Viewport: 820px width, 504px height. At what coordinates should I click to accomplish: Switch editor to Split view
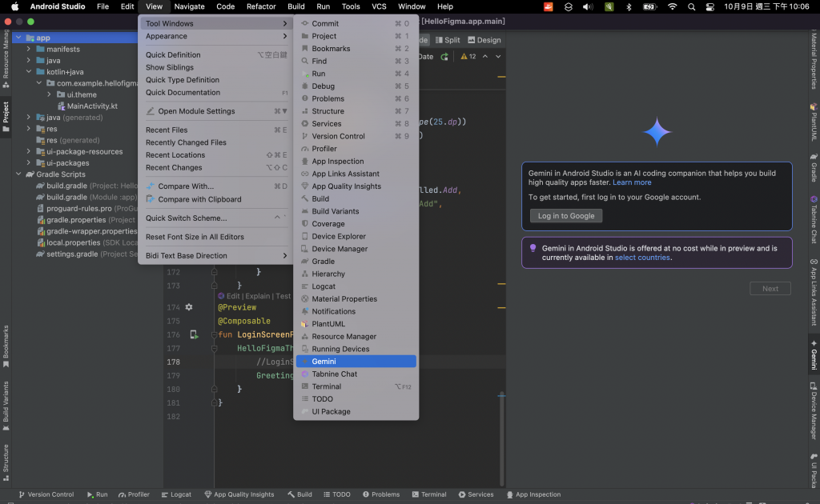coord(448,40)
